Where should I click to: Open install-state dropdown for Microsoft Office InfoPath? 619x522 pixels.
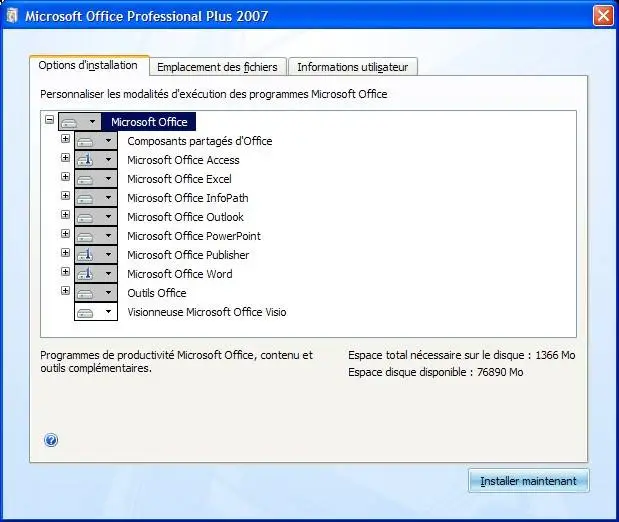point(96,197)
